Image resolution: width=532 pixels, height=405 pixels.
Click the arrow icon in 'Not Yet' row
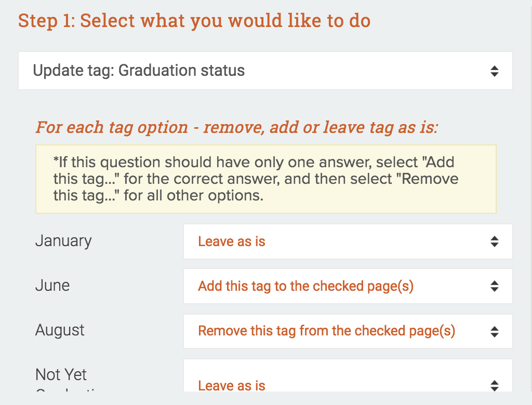494,385
